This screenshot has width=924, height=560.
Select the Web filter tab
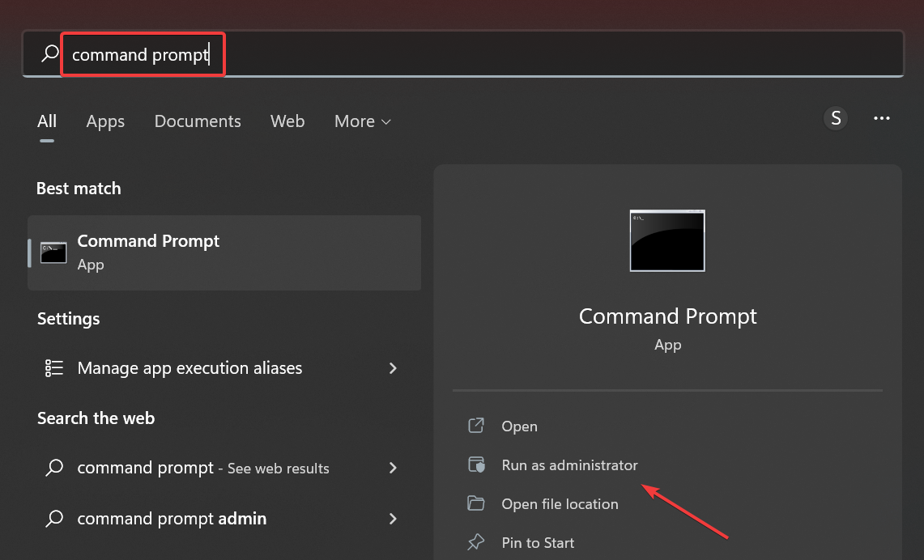point(287,121)
